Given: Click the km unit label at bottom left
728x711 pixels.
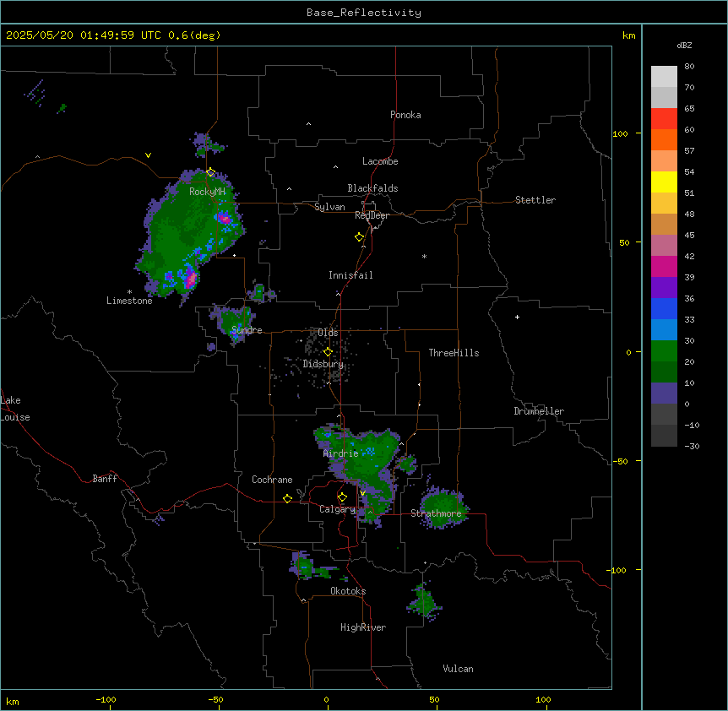Looking at the screenshot, I should click(13, 702).
